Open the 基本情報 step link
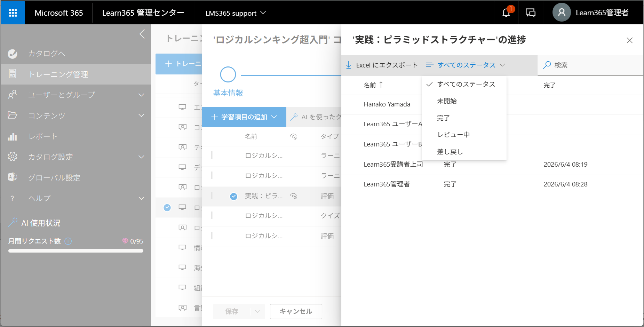This screenshot has width=644, height=327. point(228,93)
